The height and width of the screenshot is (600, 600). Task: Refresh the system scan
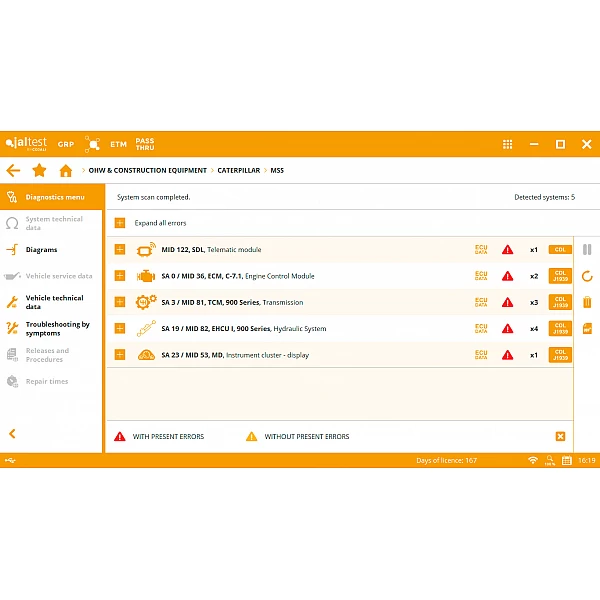tap(587, 276)
